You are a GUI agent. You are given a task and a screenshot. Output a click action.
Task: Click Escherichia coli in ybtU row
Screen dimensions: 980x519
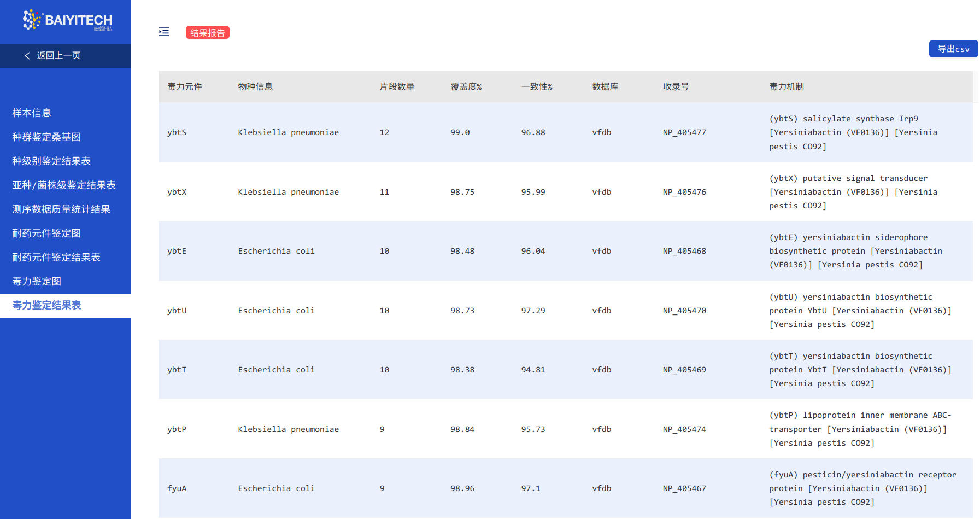[277, 311]
